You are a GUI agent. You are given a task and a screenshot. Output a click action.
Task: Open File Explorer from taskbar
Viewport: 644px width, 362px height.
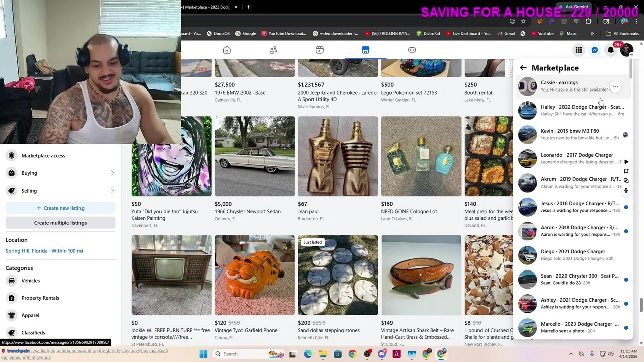pyautogui.click(x=323, y=354)
